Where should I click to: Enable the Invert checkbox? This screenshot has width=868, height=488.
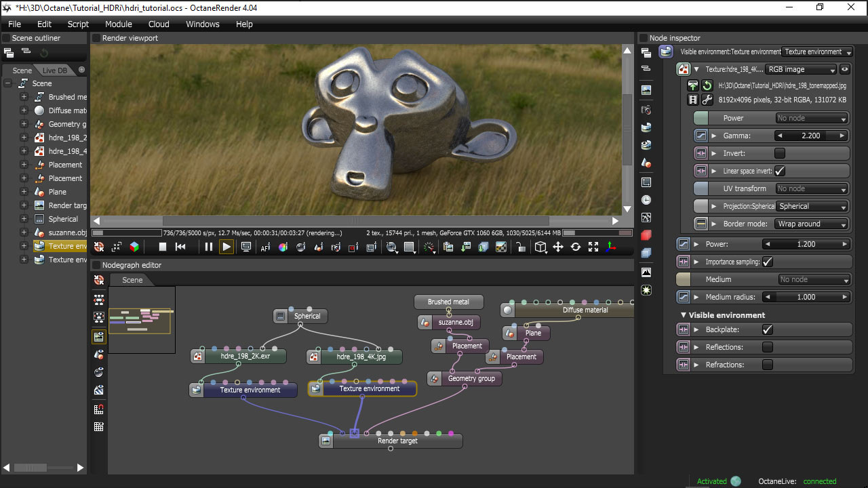pyautogui.click(x=780, y=153)
